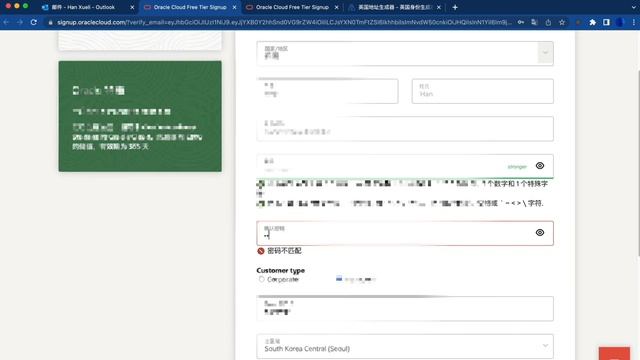Click the 密码不匹配 error message

coord(284,251)
